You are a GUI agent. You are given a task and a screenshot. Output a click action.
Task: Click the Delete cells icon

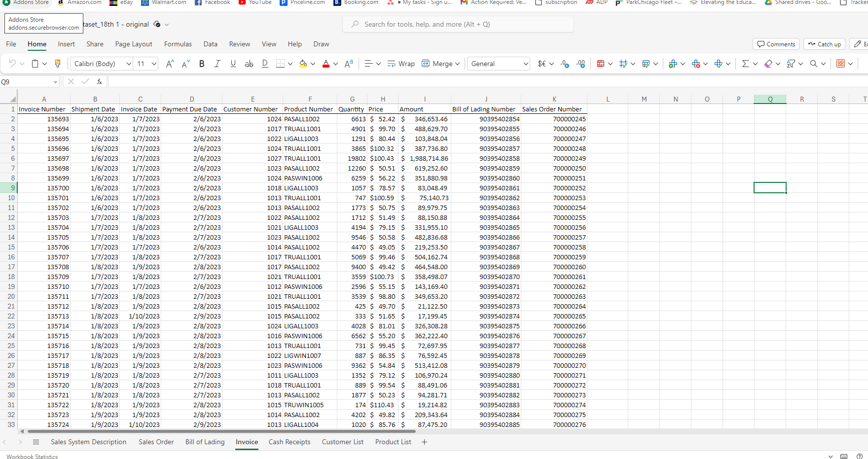[x=696, y=64]
